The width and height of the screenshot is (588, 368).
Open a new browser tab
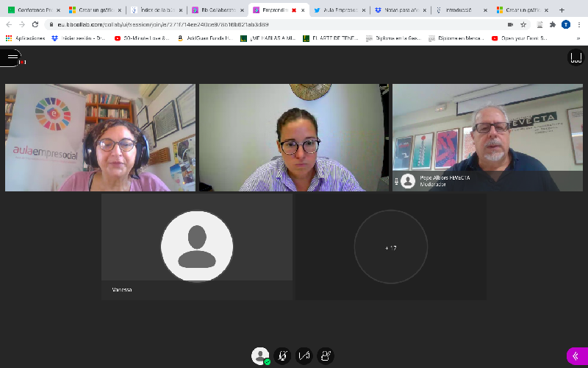point(562,10)
